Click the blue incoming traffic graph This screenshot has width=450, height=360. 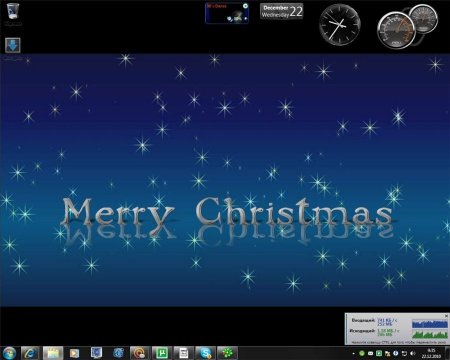430,323
